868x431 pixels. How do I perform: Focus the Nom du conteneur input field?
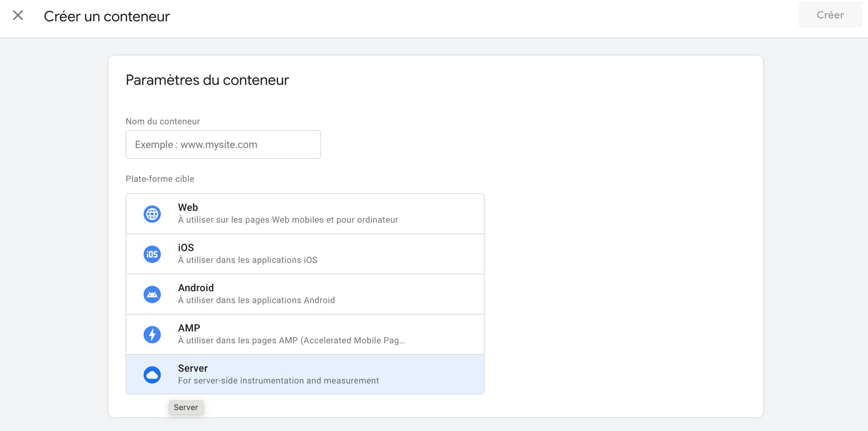(223, 145)
